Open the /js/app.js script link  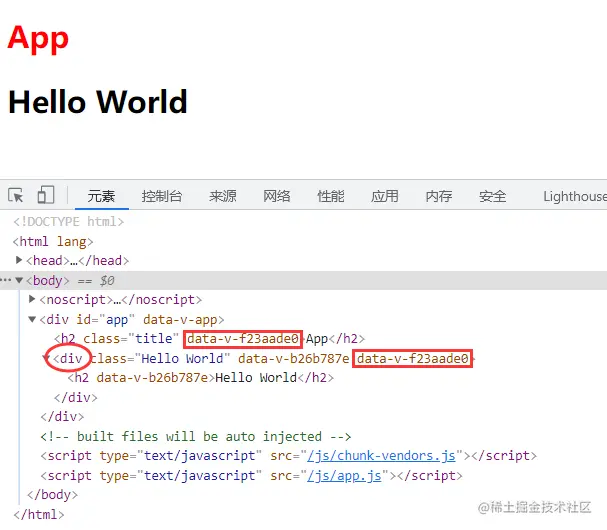[x=344, y=475]
